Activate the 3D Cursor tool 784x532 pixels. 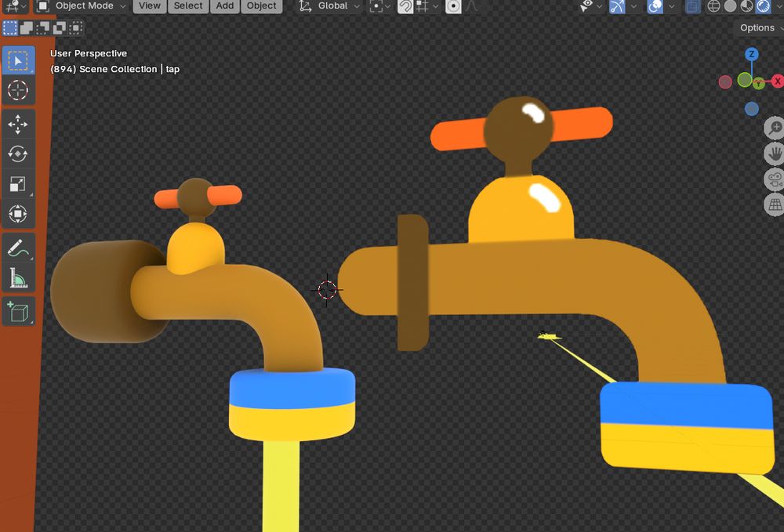pyautogui.click(x=18, y=90)
